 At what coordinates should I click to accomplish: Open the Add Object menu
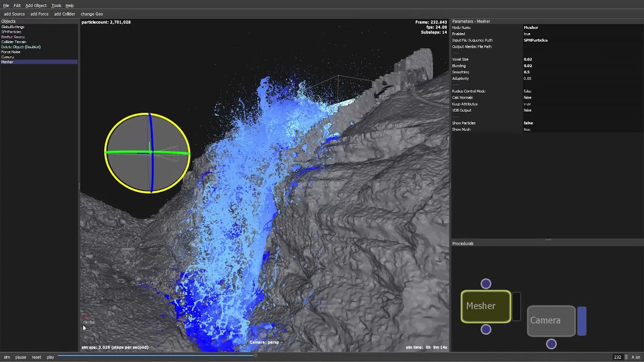[36, 6]
